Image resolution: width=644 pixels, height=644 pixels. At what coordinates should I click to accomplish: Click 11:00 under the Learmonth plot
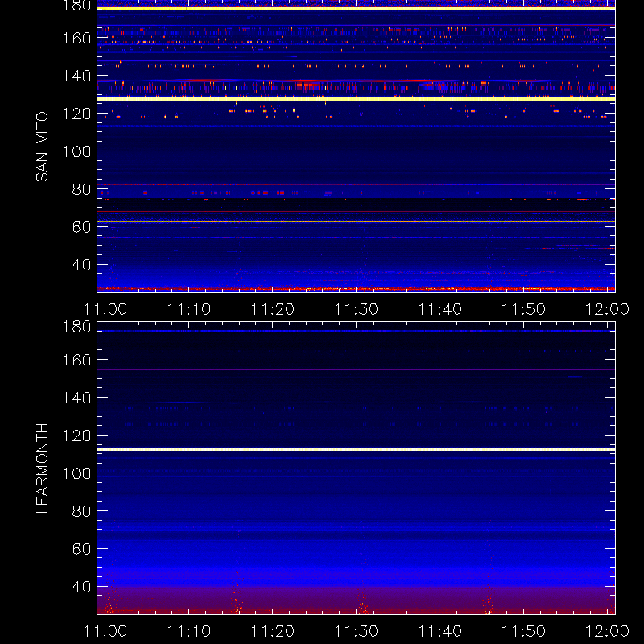tap(105, 631)
